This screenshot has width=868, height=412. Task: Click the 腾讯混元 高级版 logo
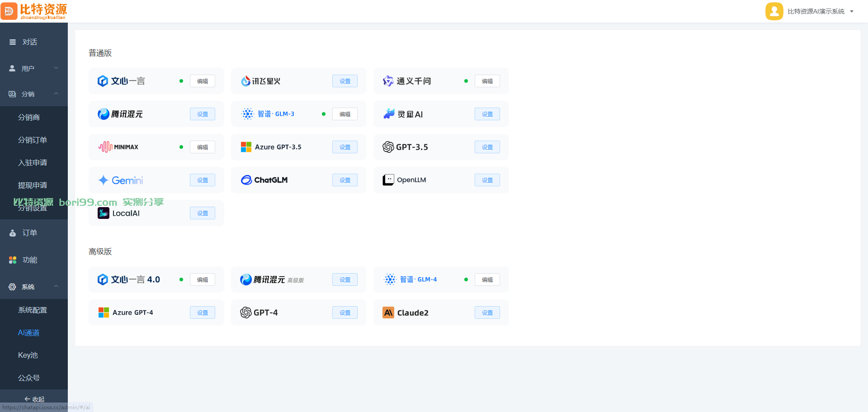(246, 279)
